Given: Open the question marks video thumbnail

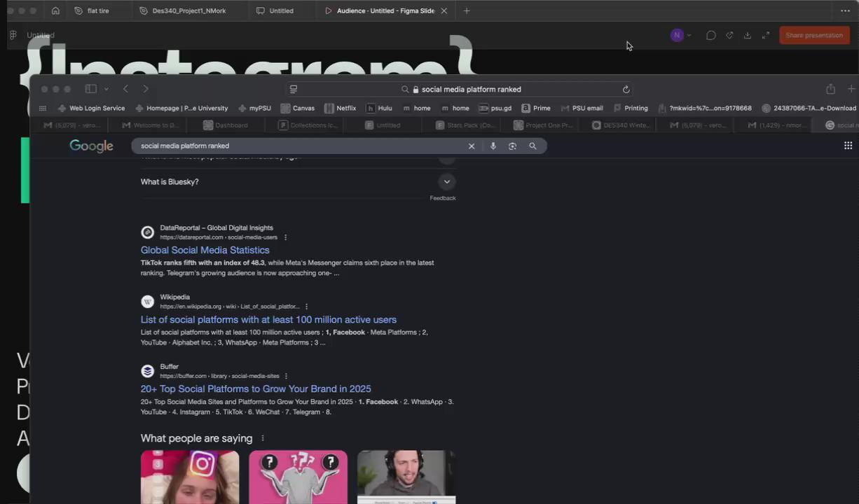Looking at the screenshot, I should 298,477.
